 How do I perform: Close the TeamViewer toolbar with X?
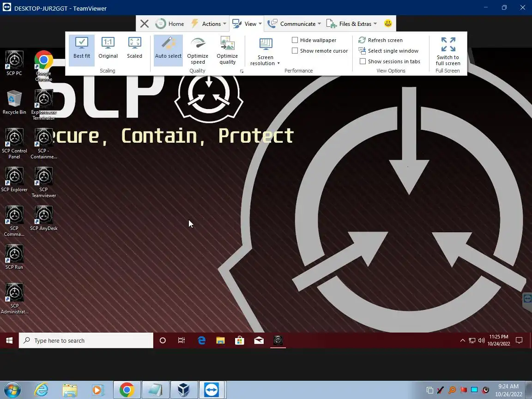[x=145, y=24]
